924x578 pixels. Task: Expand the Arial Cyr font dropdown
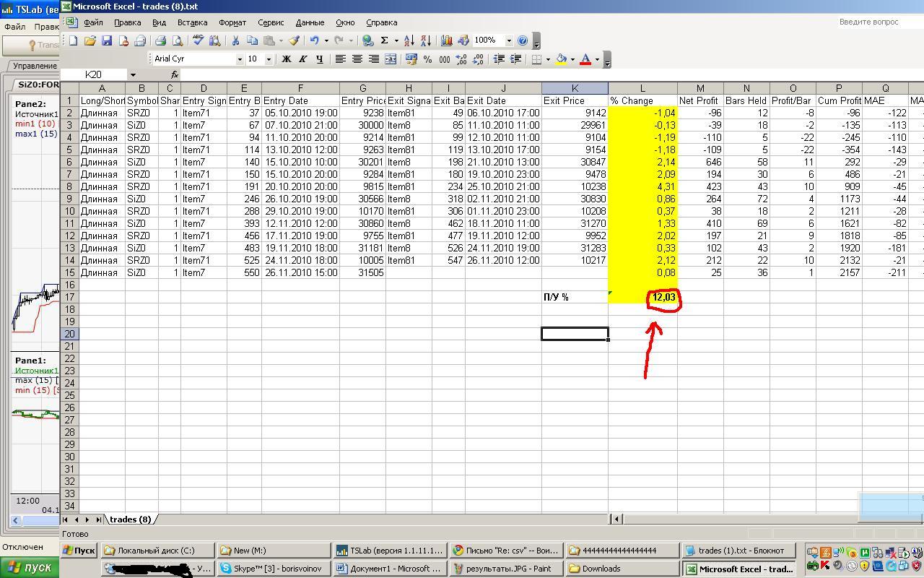click(240, 59)
